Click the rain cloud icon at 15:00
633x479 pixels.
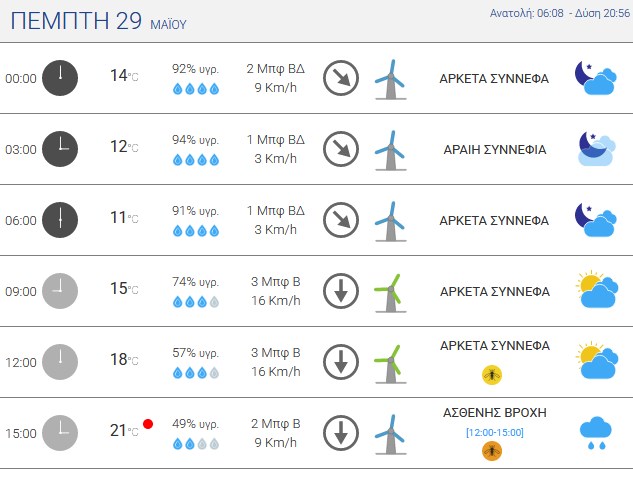596,434
